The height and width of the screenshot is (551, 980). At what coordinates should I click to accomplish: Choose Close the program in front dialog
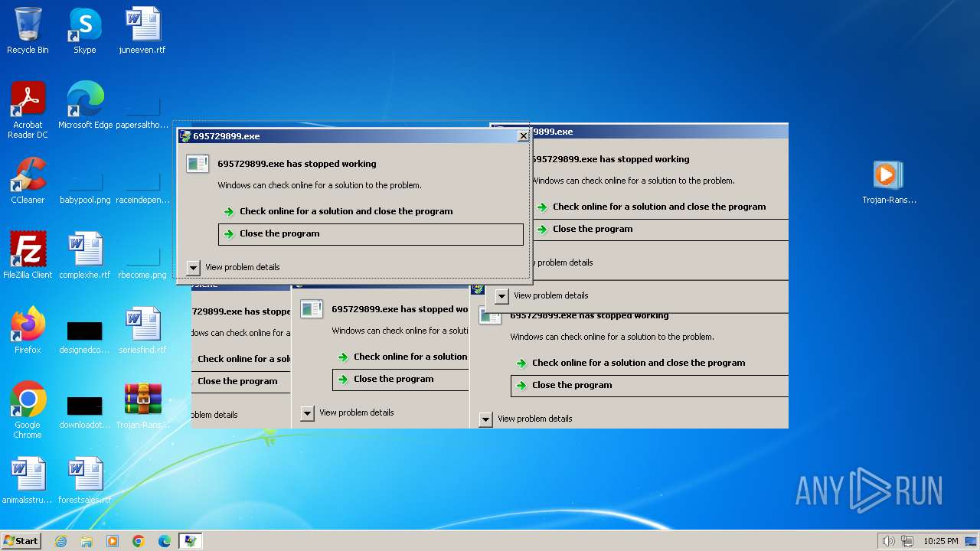click(371, 234)
